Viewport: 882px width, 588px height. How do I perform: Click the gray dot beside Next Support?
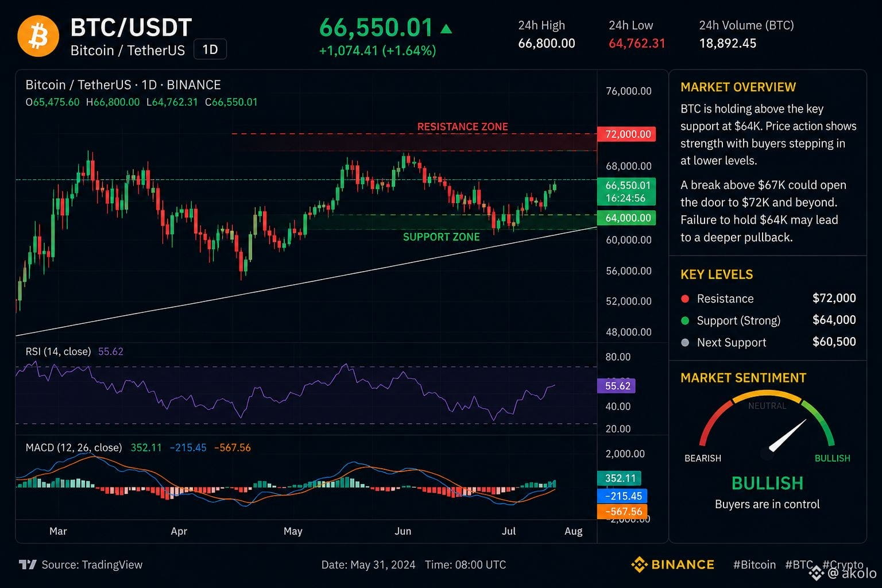(x=684, y=342)
